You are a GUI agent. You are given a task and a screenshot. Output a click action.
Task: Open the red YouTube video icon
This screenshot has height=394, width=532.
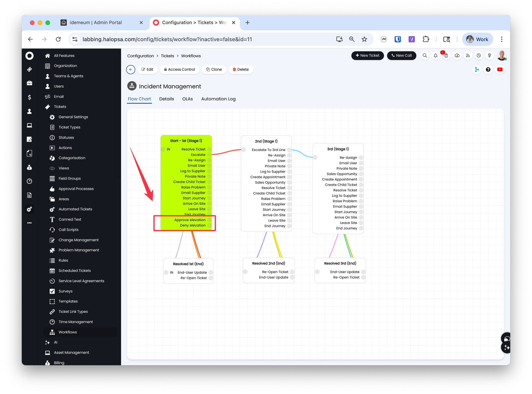click(x=500, y=70)
